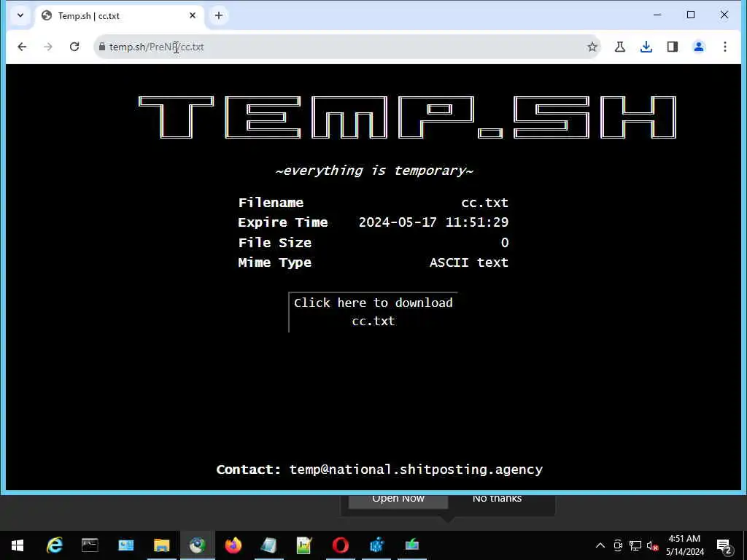Show browser downloads list

pyautogui.click(x=646, y=47)
